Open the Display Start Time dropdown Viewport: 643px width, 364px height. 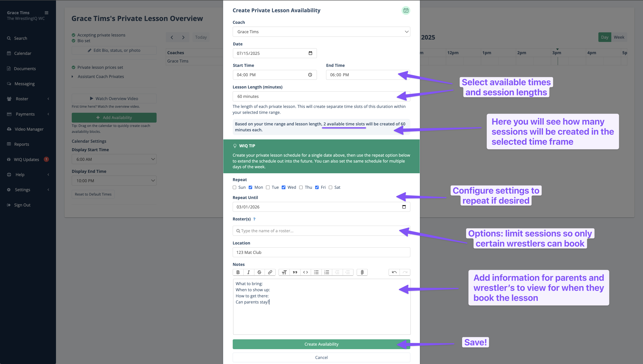pos(114,159)
